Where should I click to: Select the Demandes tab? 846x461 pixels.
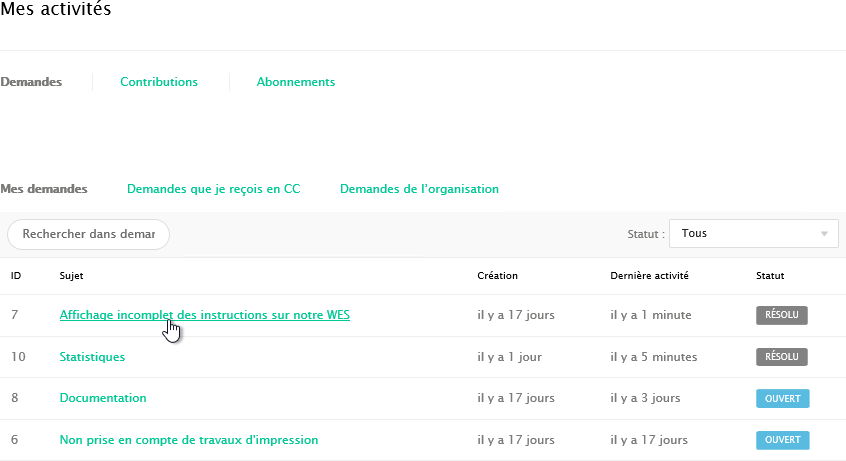point(31,82)
